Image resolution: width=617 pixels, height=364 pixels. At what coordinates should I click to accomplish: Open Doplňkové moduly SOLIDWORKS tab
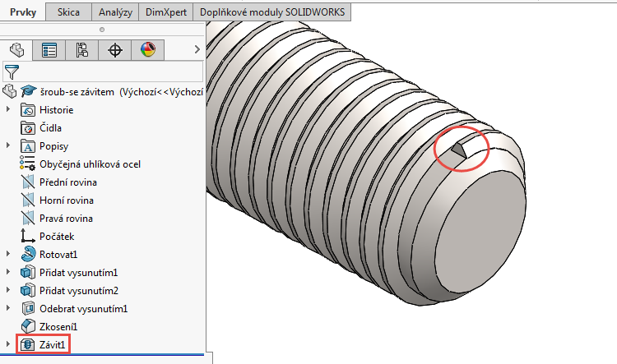tap(272, 12)
